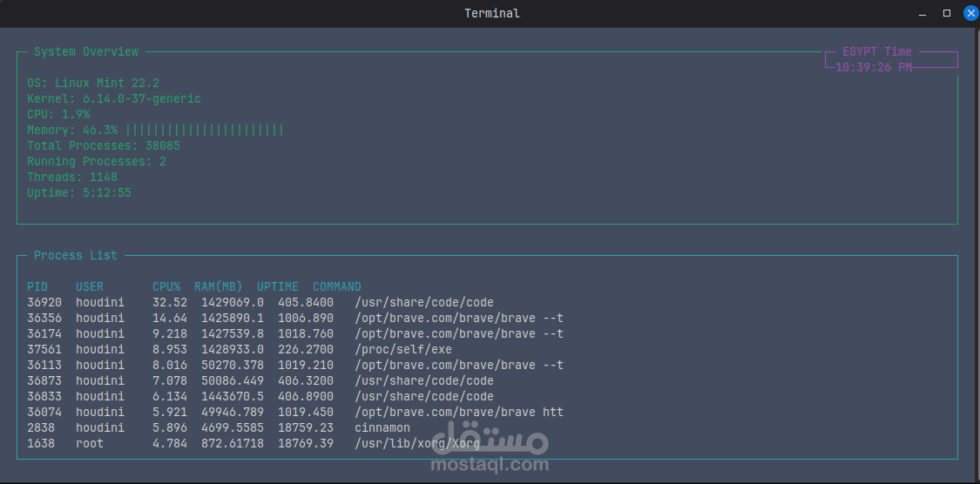Click the /usr/lib/xorg/Xorg command
980x484 pixels.
click(417, 443)
